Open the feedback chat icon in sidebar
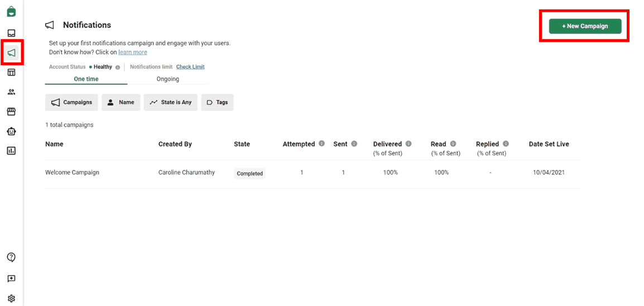 click(x=11, y=278)
